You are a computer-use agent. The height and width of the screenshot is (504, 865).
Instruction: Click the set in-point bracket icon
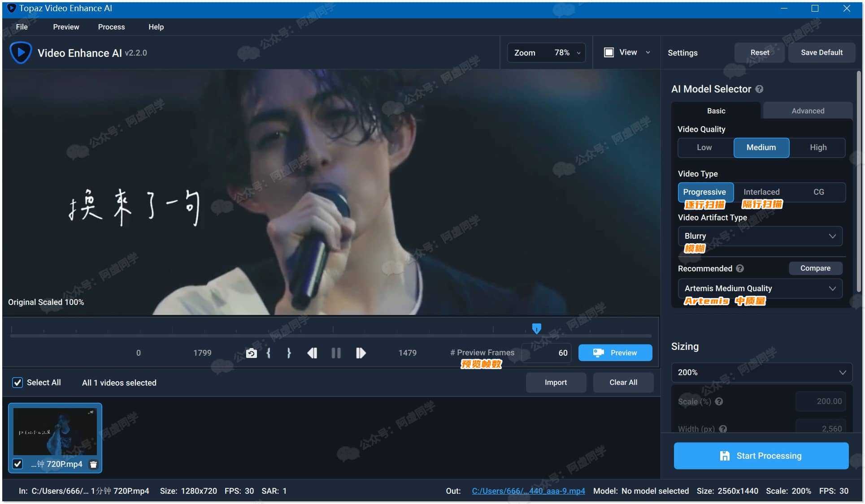tap(269, 353)
